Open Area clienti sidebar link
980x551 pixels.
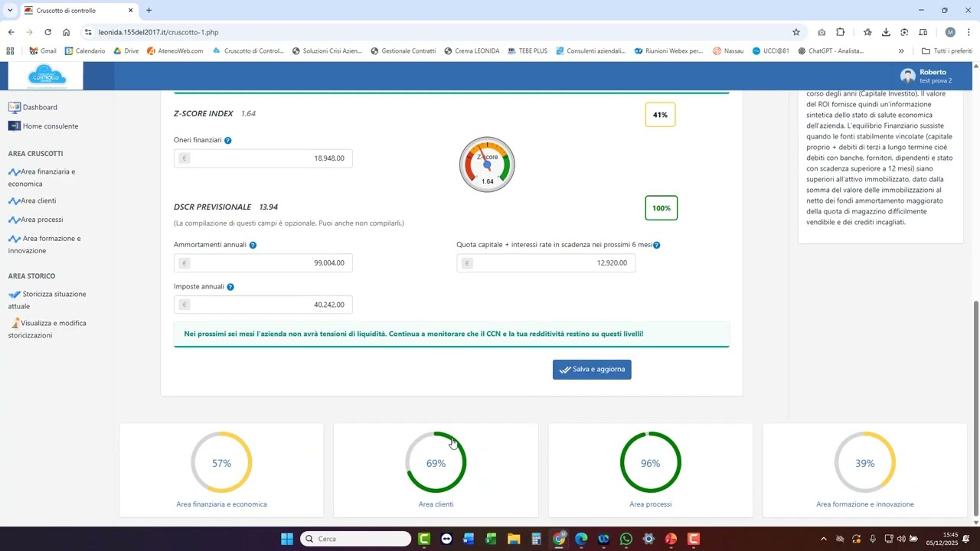pos(38,201)
